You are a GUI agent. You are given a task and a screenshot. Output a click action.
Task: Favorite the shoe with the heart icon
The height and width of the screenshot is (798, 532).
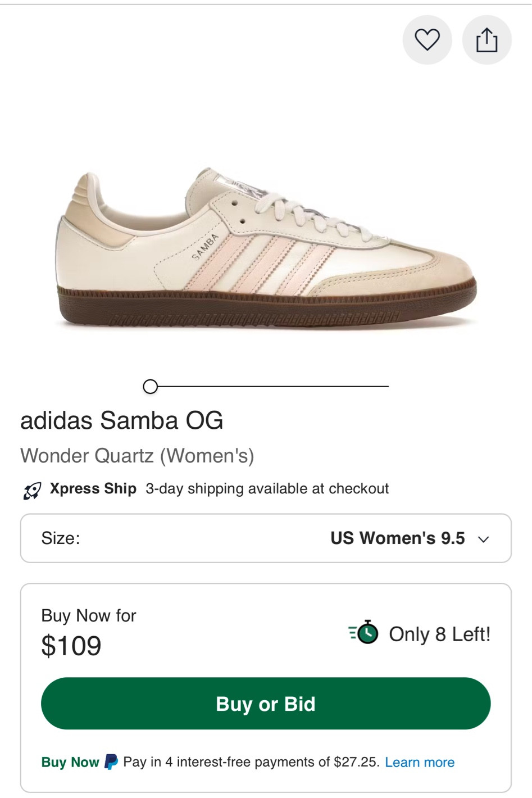pyautogui.click(x=427, y=40)
